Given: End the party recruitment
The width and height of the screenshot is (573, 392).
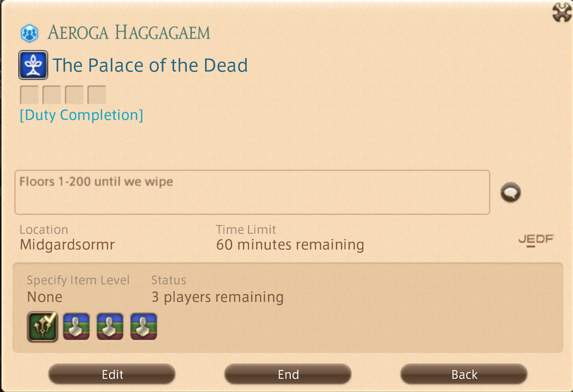Looking at the screenshot, I should coord(288,374).
